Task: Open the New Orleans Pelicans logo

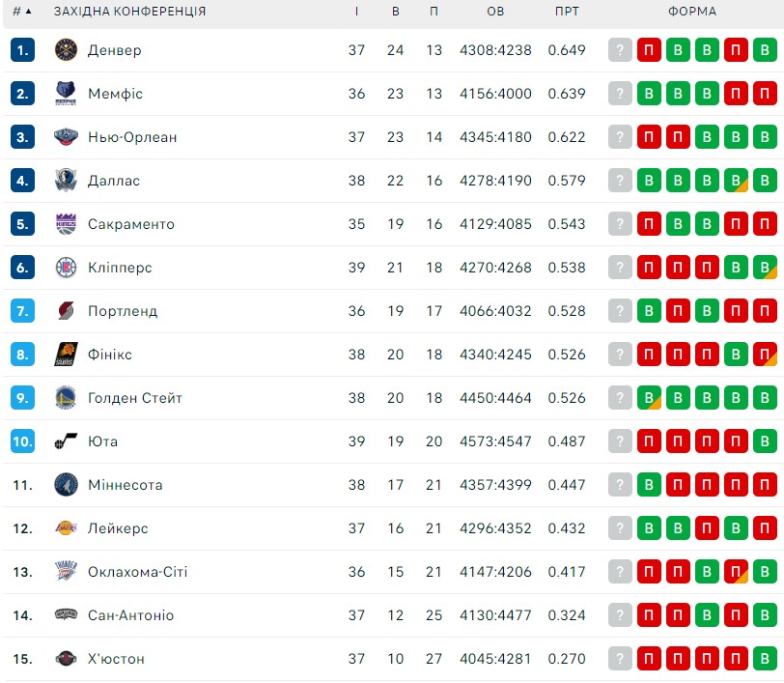Action: click(66, 137)
